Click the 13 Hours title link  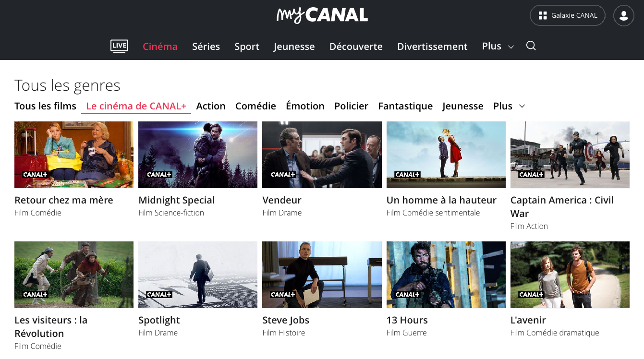(x=407, y=320)
